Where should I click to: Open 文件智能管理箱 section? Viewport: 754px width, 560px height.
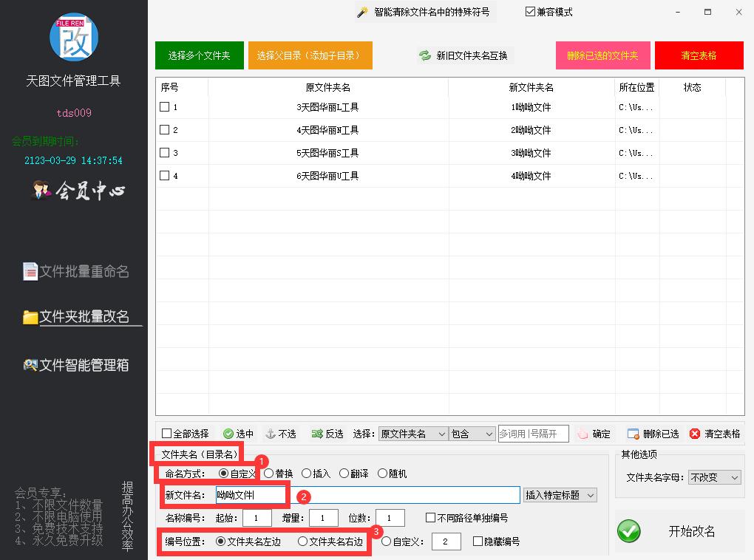[76, 365]
